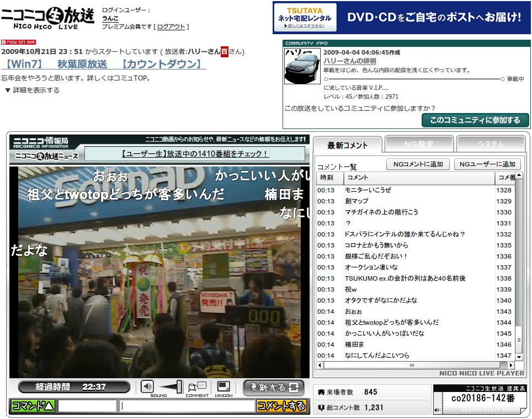Expand 詳細を表示する details
Viewport: 532px width, 419px height.
(33, 90)
